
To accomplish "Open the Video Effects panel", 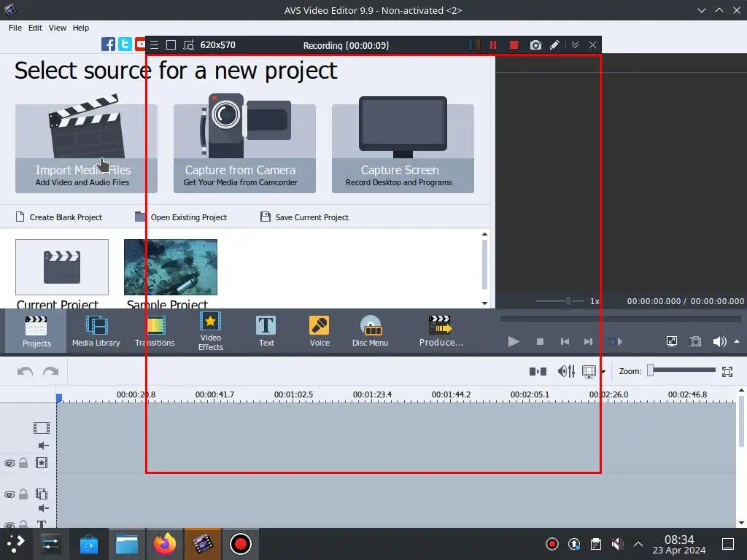I will [x=211, y=331].
